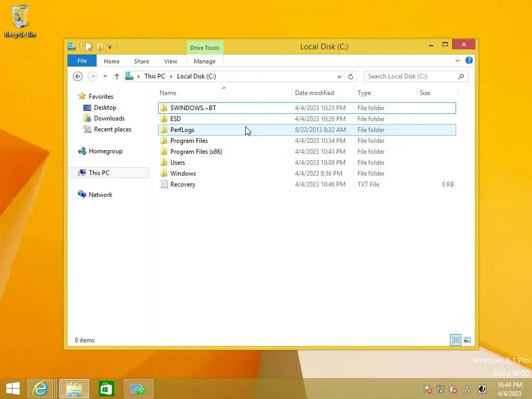532x399 pixels.
Task: Click the input language A indicator
Action: (x=467, y=389)
